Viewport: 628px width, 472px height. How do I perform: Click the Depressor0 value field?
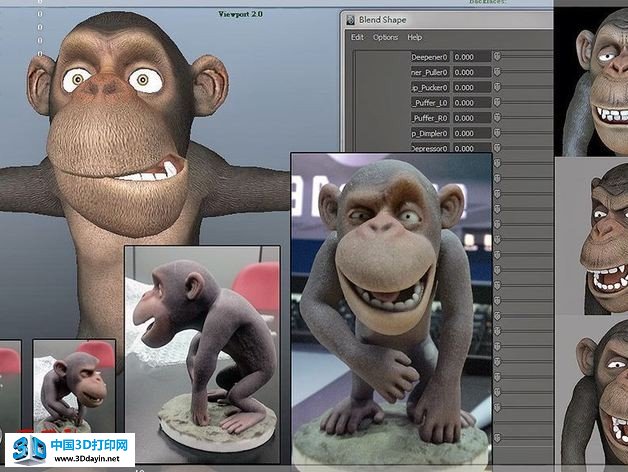pyautogui.click(x=472, y=148)
